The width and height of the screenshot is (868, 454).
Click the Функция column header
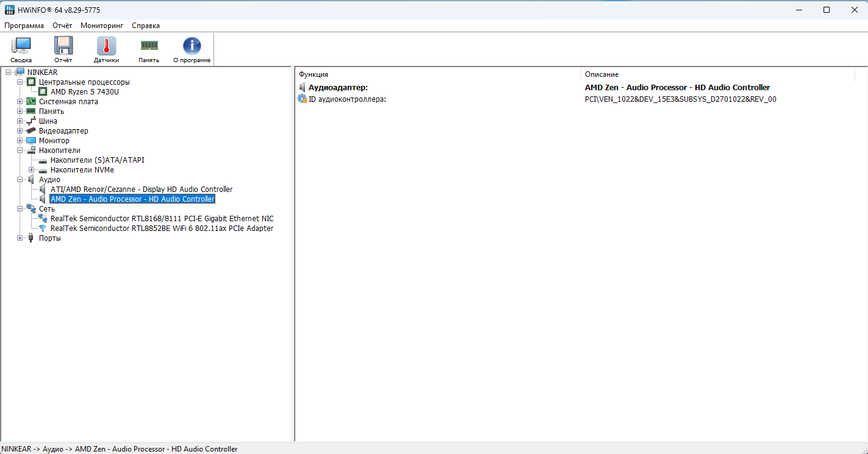coord(438,74)
